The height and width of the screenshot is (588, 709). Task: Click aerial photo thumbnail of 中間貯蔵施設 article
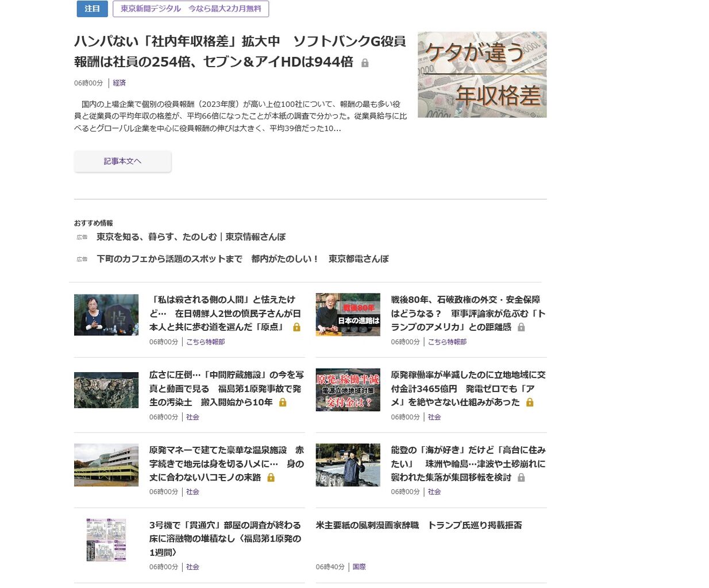pos(106,390)
